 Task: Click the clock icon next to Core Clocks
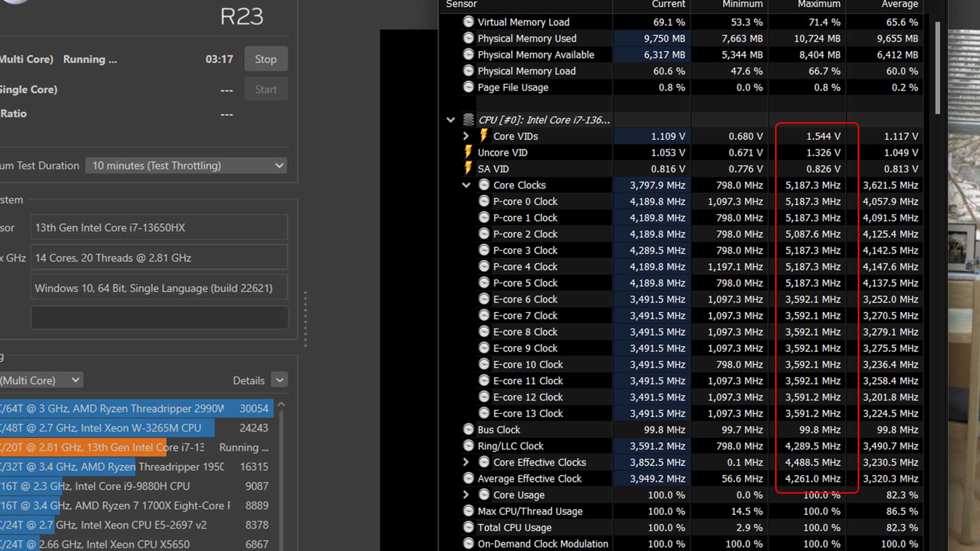(484, 185)
